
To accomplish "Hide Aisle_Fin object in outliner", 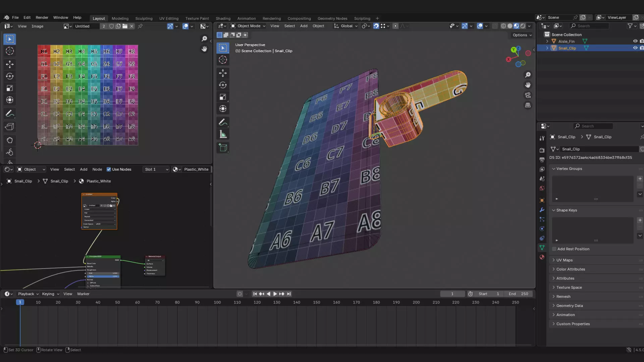I will coord(635,41).
